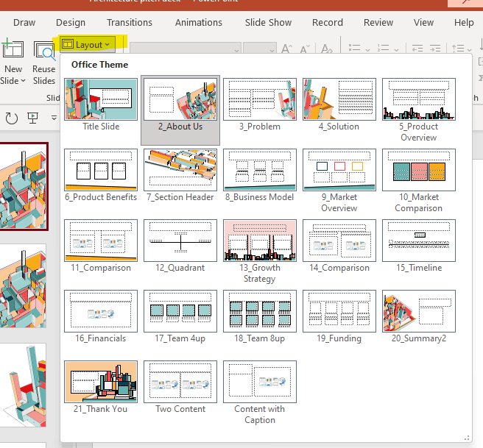Switch to the Review tab
This screenshot has width=483, height=448.
click(x=378, y=23)
